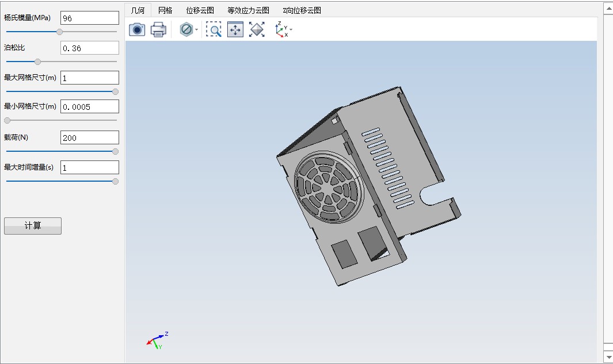This screenshot has width=613, height=364.
Task: Take a snapshot with the camera icon
Action: [x=137, y=30]
